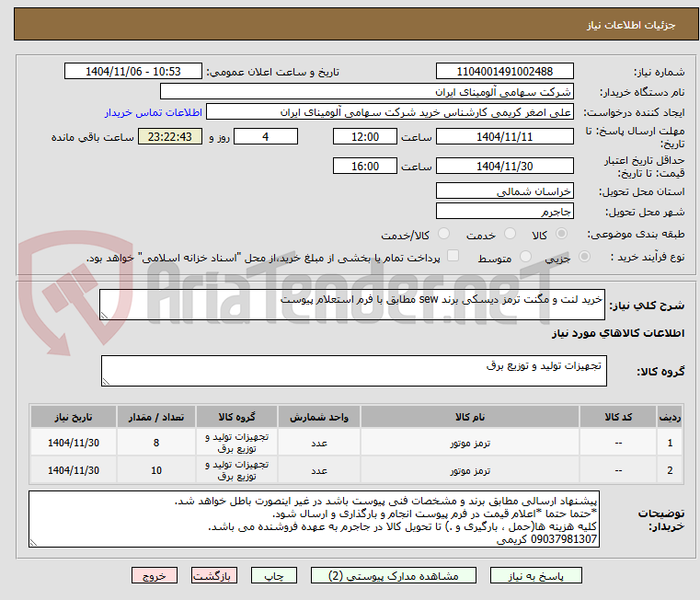
Task: Click the announcement date field 1404/11/06 - 10:53
Action: 133,71
